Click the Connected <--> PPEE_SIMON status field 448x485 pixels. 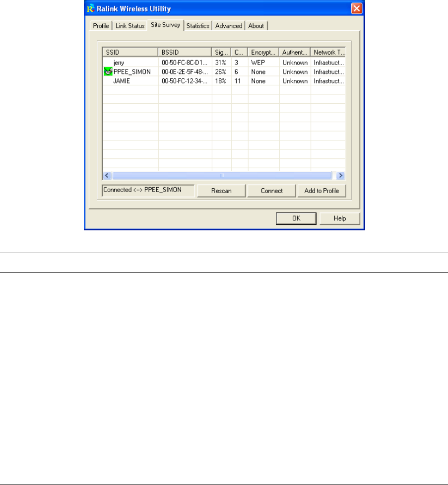tap(148, 190)
